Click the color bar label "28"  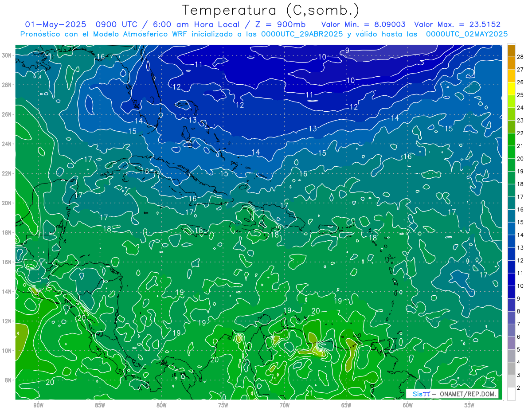[x=520, y=57]
